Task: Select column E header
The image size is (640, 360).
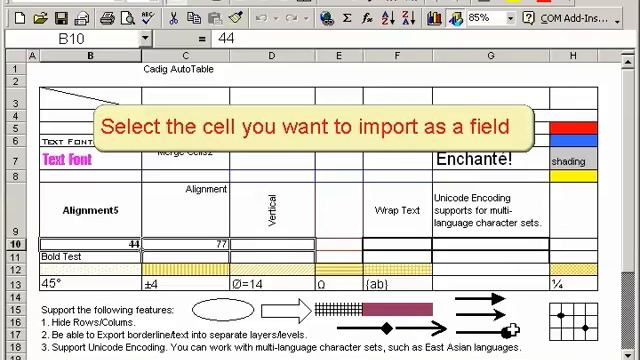Action: click(x=339, y=56)
